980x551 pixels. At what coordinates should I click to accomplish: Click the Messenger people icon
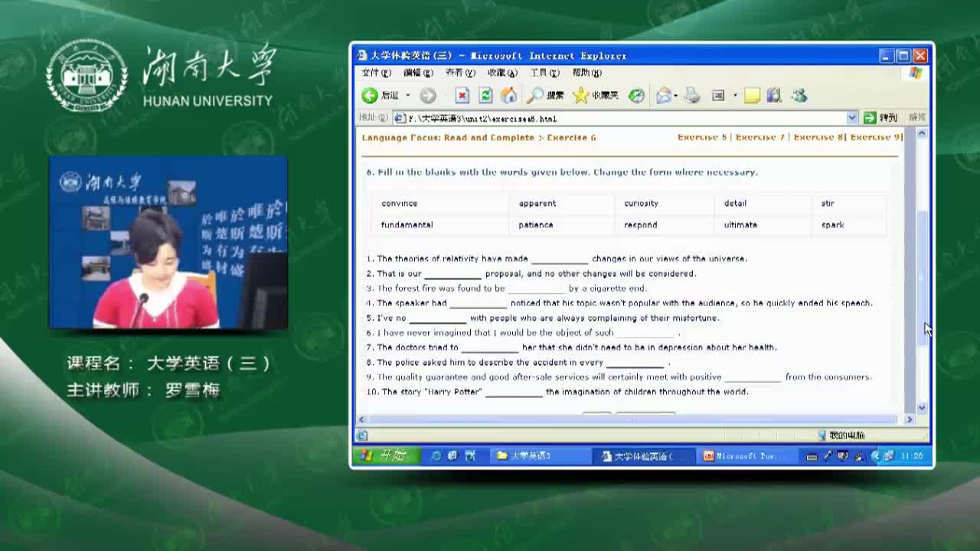coord(799,96)
